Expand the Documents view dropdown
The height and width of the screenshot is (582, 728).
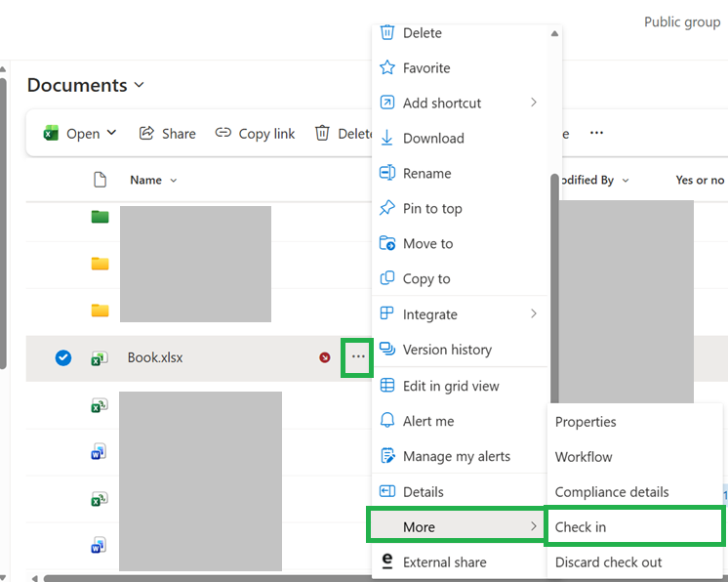click(x=140, y=85)
